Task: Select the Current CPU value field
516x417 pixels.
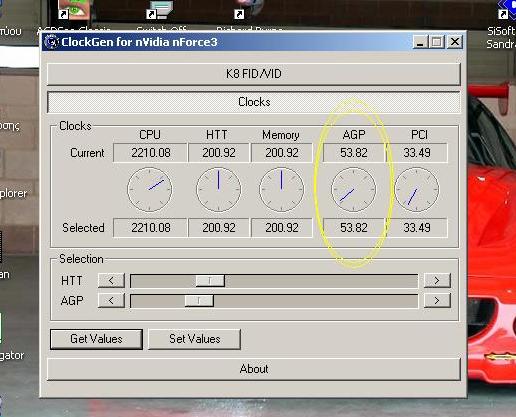Action: point(150,153)
